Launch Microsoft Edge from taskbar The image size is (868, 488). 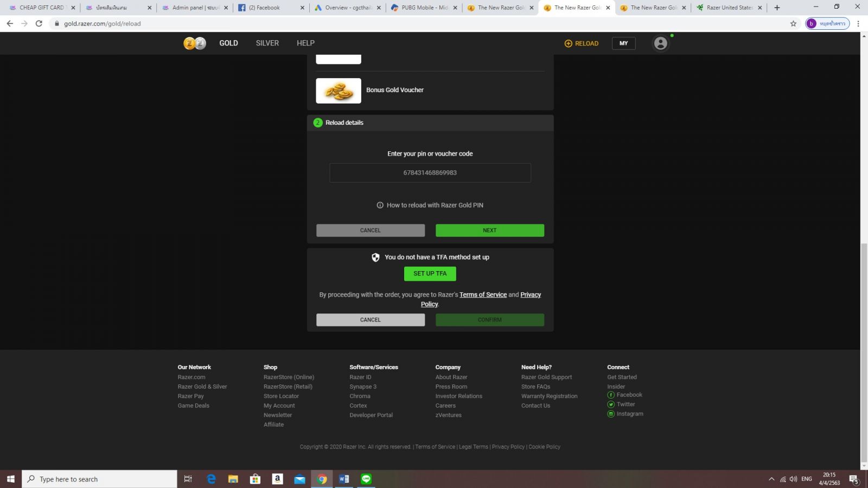pyautogui.click(x=211, y=479)
